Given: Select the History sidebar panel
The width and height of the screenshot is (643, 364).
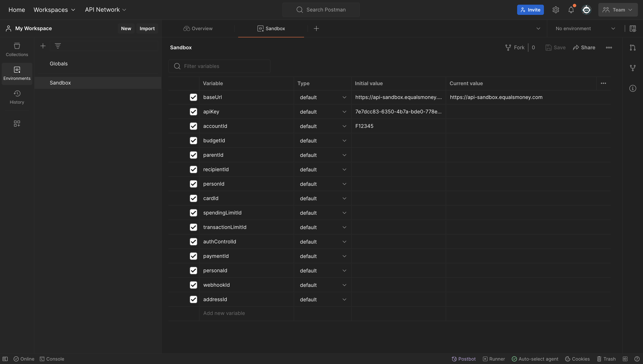Looking at the screenshot, I should 17,97.
